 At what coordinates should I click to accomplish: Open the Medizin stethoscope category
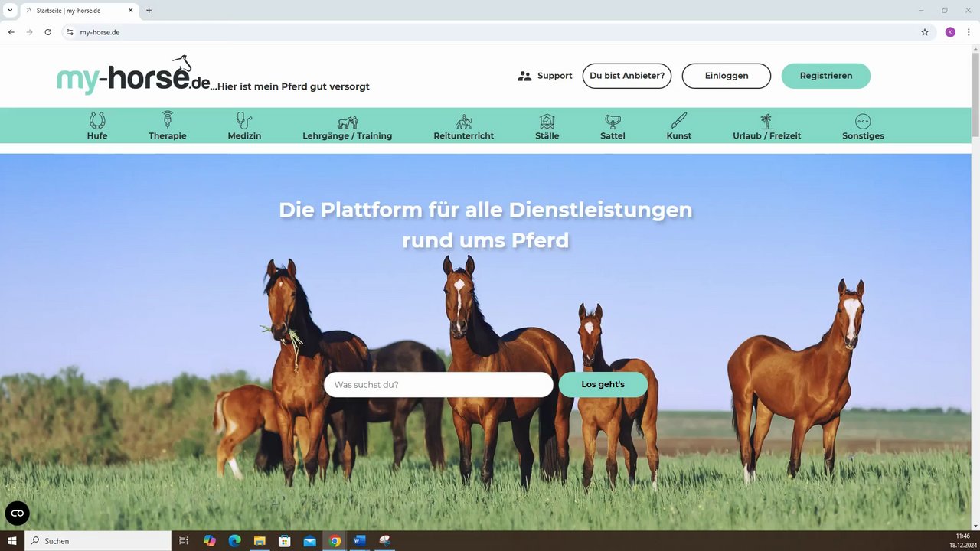(244, 121)
